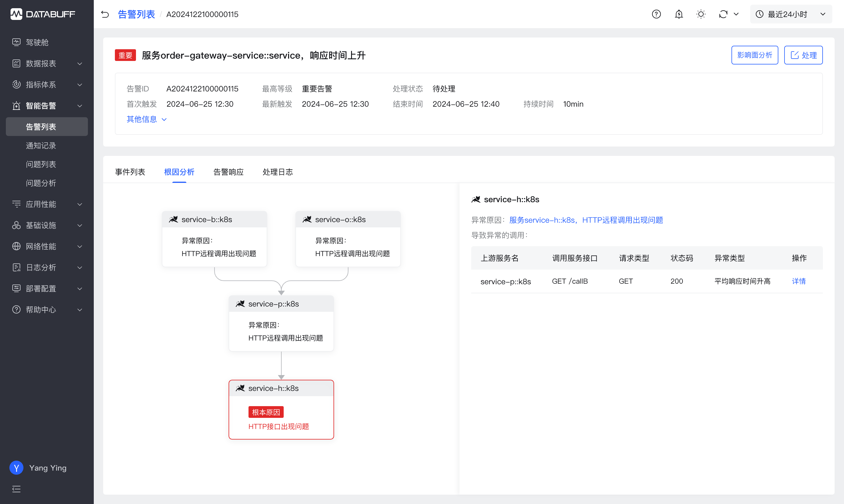Select the service-p::k8s topology node card
The height and width of the screenshot is (504, 844).
pyautogui.click(x=281, y=323)
